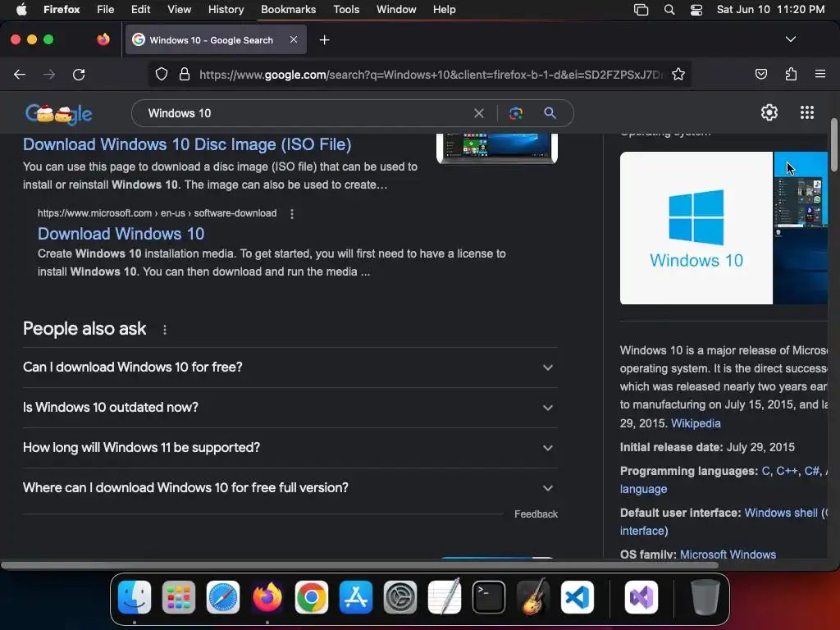Screen dimensions: 840x630
Task: Open the Download Windows 10 Disc Image link
Action: 187,144
